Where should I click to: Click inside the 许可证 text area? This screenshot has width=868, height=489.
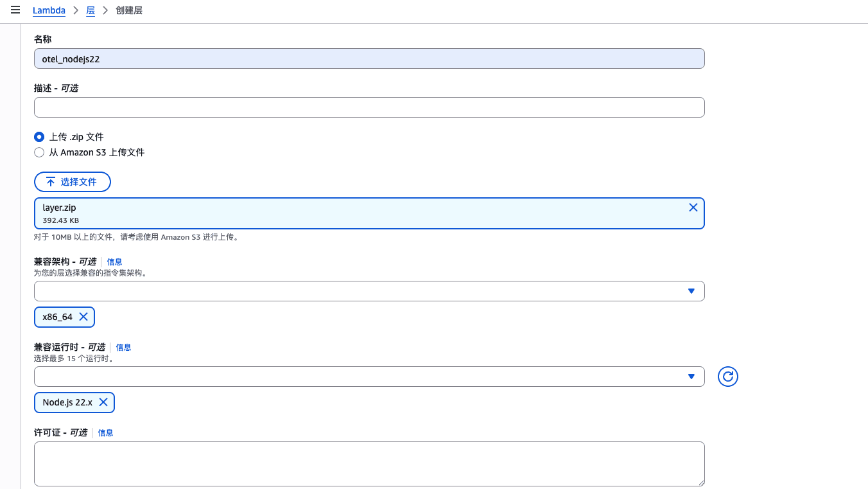click(369, 463)
